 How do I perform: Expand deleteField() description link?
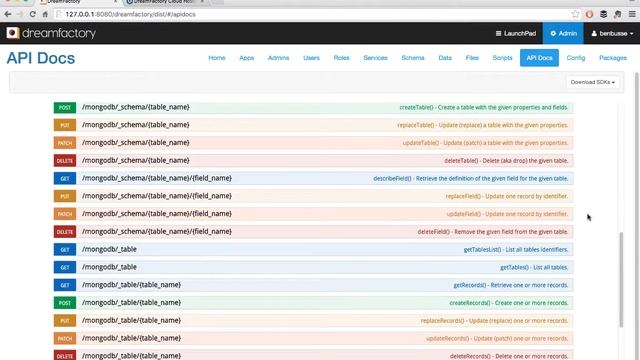pyautogui.click(x=493, y=232)
